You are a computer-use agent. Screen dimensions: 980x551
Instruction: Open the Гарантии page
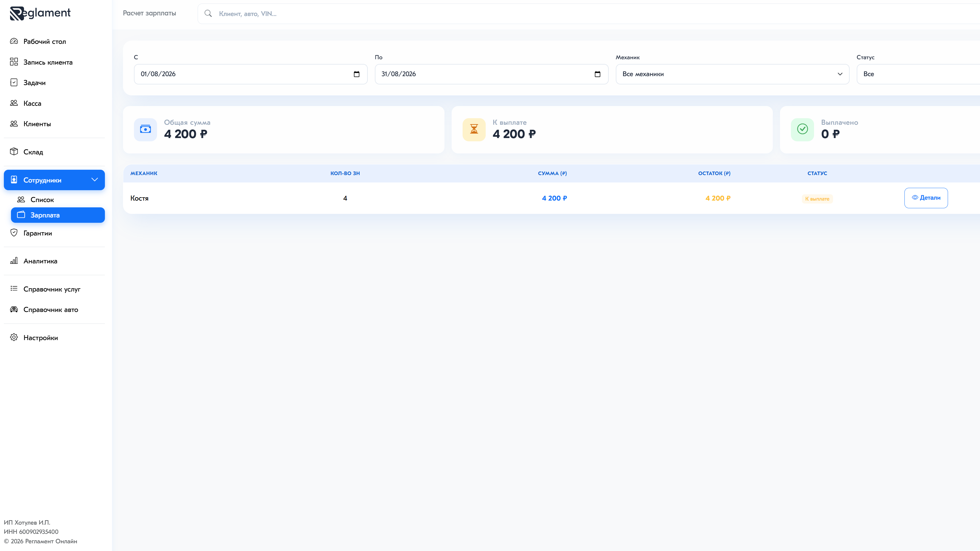[x=55, y=233]
